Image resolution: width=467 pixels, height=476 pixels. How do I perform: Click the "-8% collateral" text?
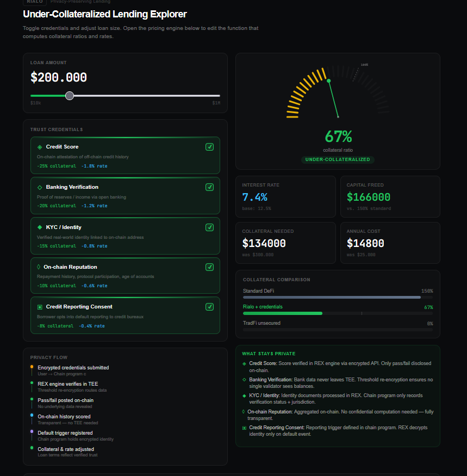(x=55, y=326)
